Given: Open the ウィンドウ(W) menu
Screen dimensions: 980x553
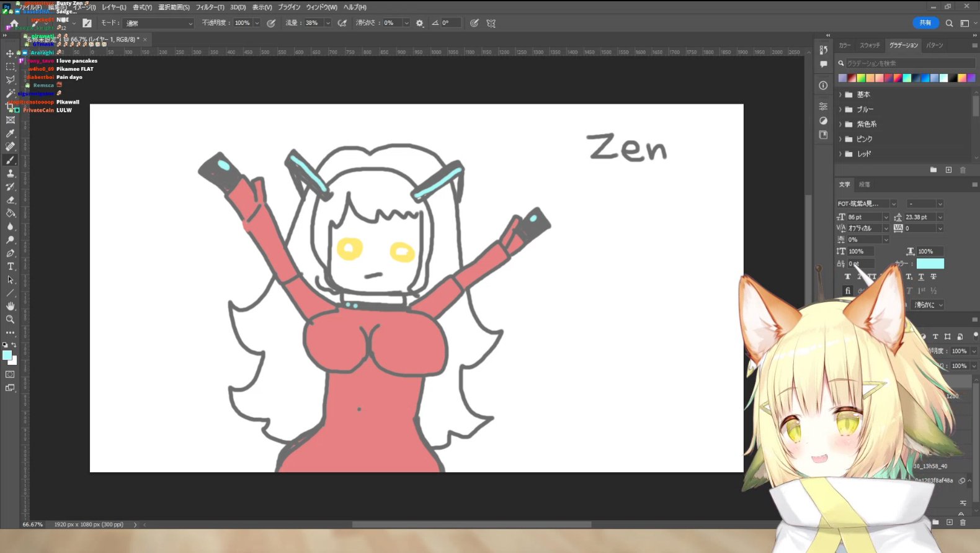Looking at the screenshot, I should [321, 7].
